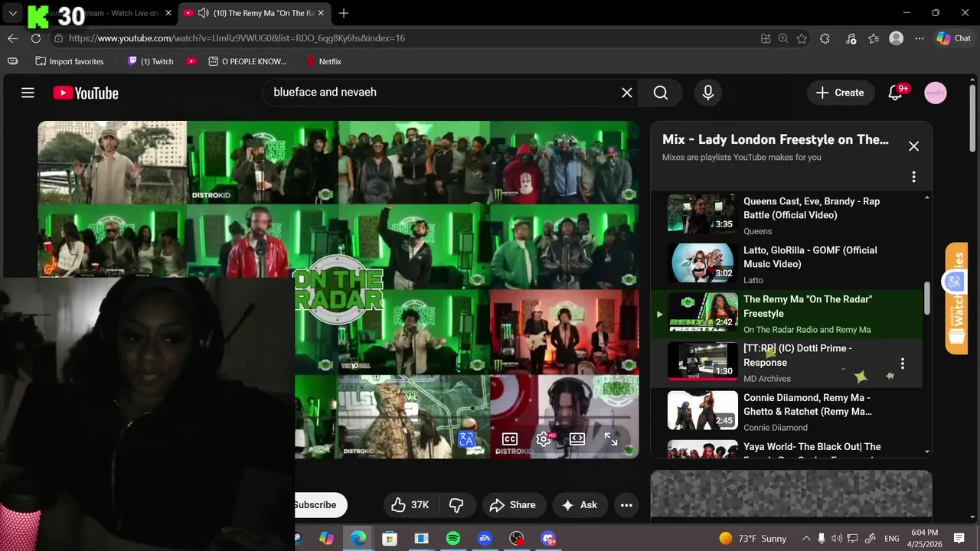Image resolution: width=980 pixels, height=551 pixels.
Task: Open the 73°F Sunny weather widget
Action: click(753, 539)
